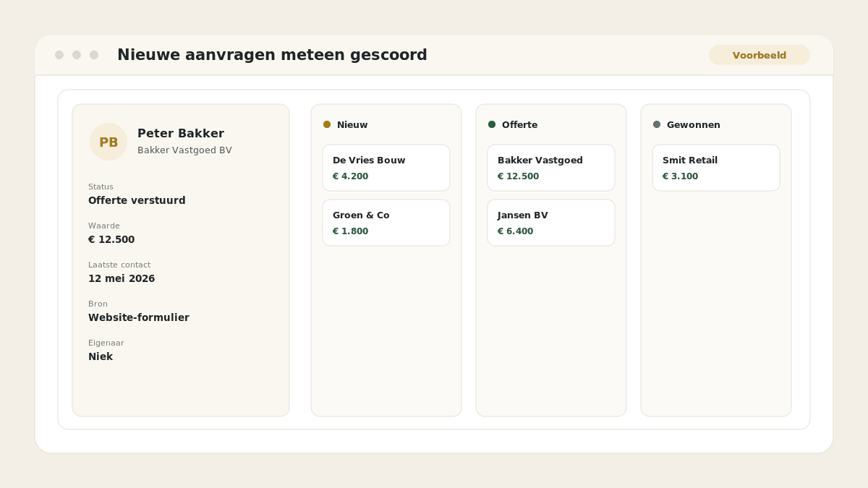This screenshot has height=488, width=868.
Task: Open the De Vries Bouw card
Action: [x=386, y=168]
